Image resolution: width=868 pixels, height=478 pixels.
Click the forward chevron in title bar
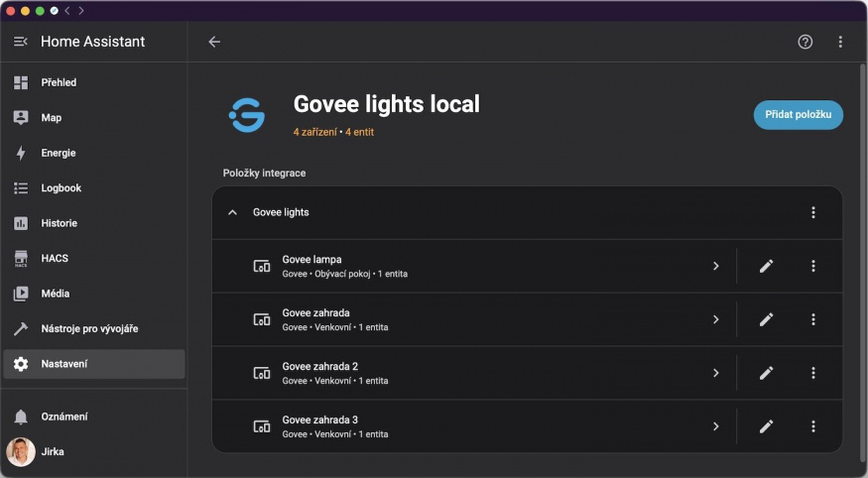point(80,11)
